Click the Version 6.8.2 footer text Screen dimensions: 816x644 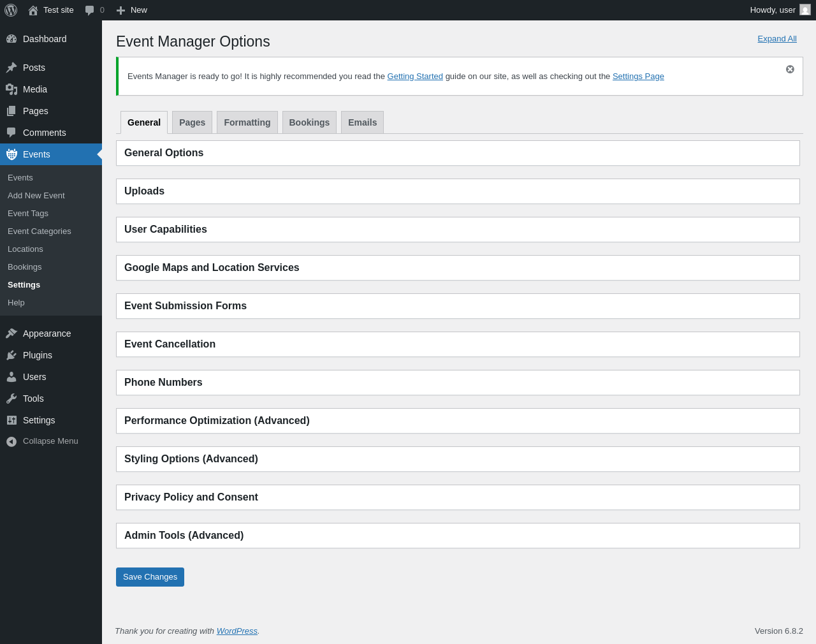[779, 631]
